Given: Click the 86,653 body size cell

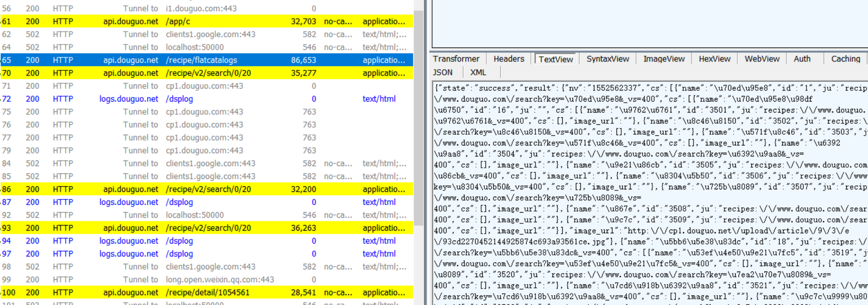Looking at the screenshot, I should pos(304,60).
